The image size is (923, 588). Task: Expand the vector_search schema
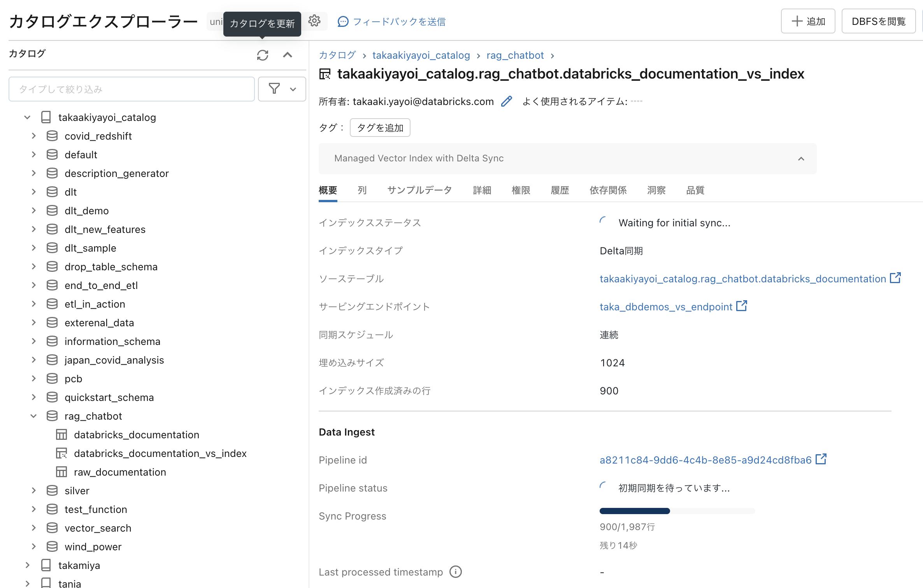(34, 528)
